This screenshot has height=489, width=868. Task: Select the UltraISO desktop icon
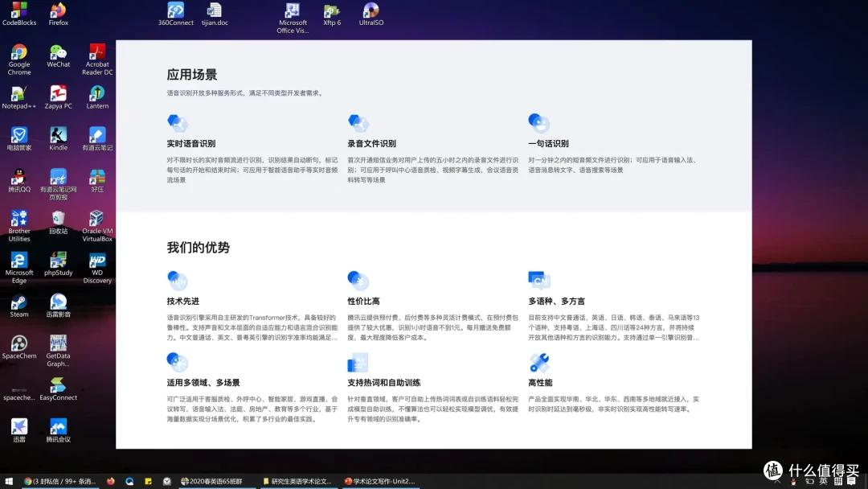(371, 14)
